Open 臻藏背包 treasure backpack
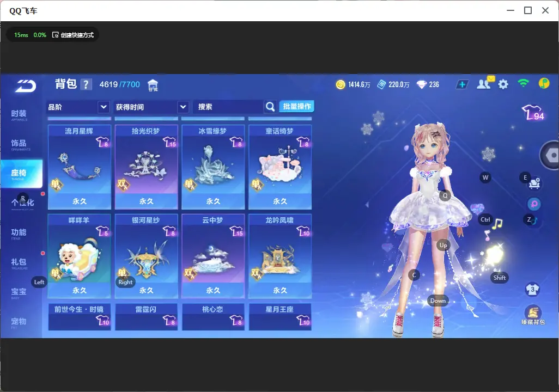This screenshot has height=392, width=559. tap(533, 315)
